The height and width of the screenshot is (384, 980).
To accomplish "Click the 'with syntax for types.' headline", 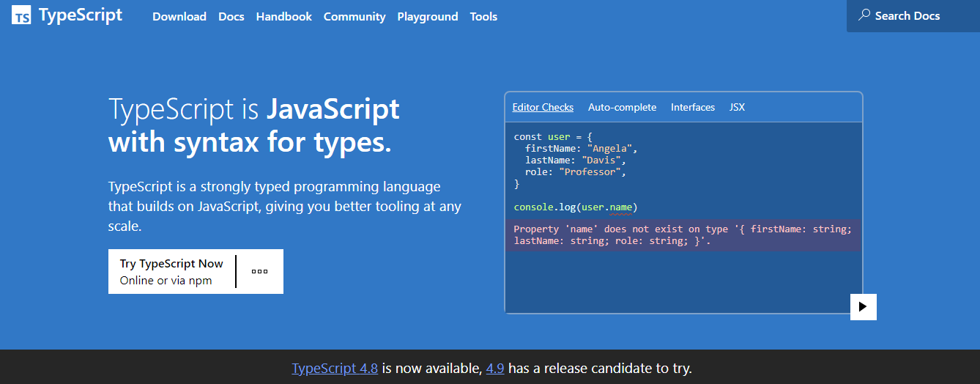I will coord(250,141).
